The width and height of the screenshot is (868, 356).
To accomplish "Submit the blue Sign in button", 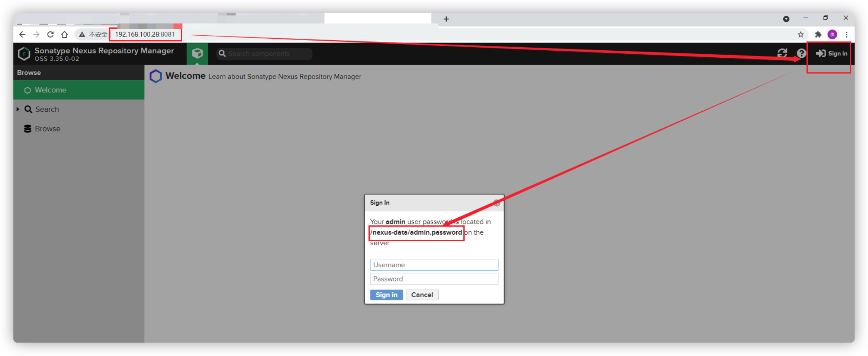I will pos(386,295).
